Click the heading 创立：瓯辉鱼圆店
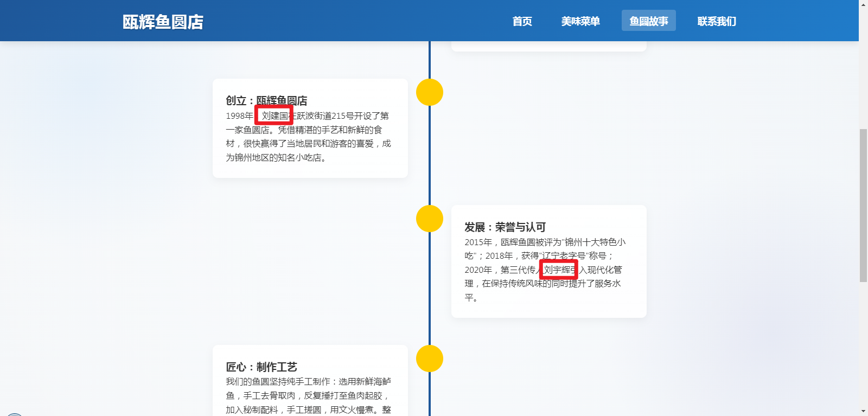The image size is (868, 416). pos(266,100)
